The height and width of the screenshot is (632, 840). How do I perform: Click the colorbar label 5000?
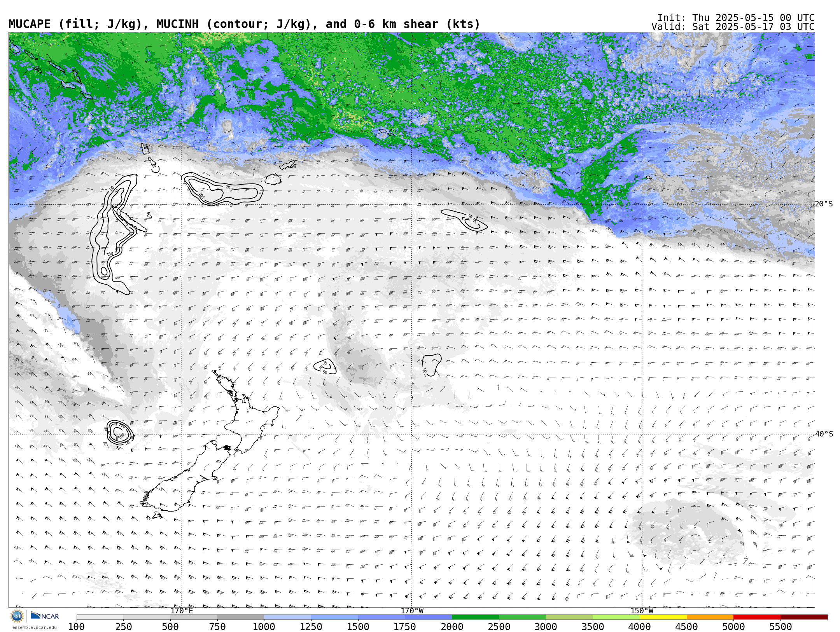pos(733,627)
